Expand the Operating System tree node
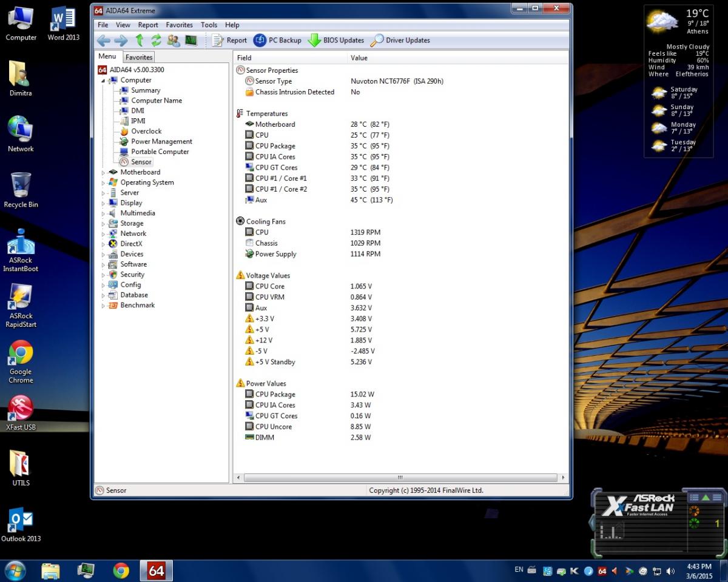Image resolution: width=728 pixels, height=582 pixels. [104, 182]
